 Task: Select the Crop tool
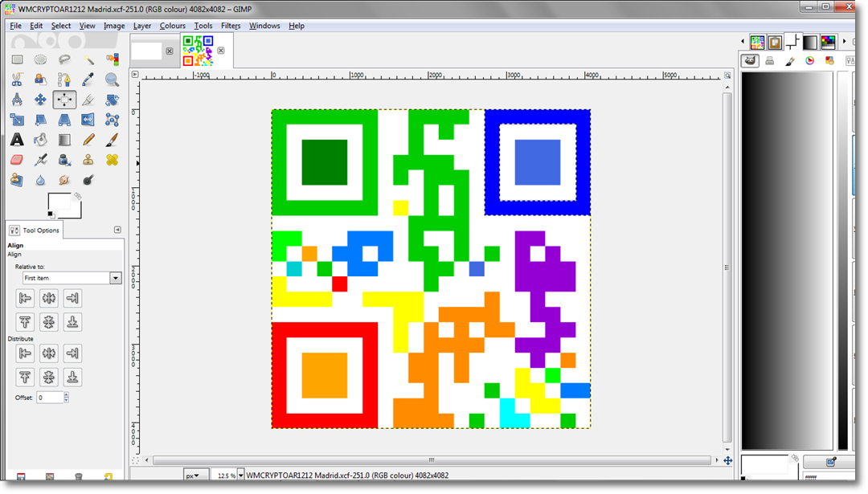tap(88, 100)
